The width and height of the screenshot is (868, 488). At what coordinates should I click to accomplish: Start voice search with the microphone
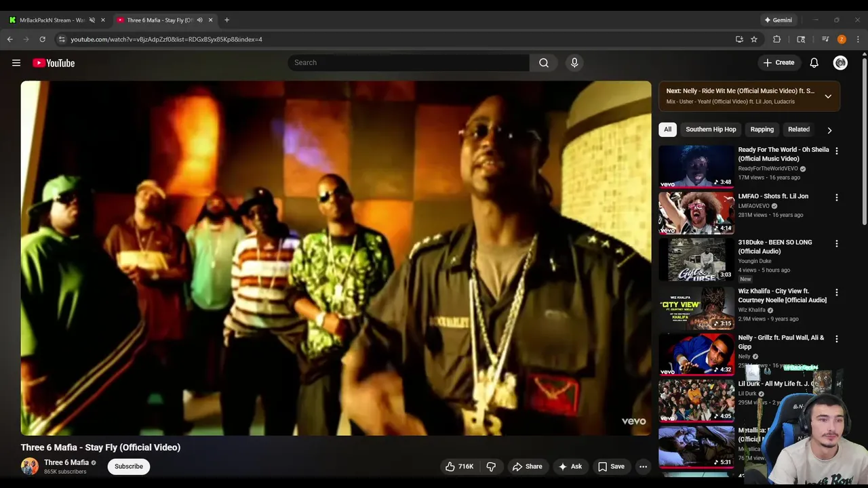tap(574, 63)
